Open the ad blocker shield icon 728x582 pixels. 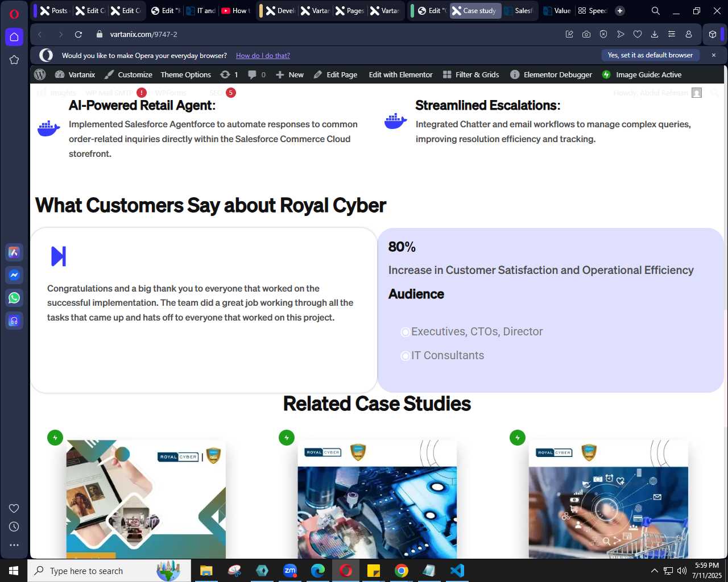[x=603, y=34]
